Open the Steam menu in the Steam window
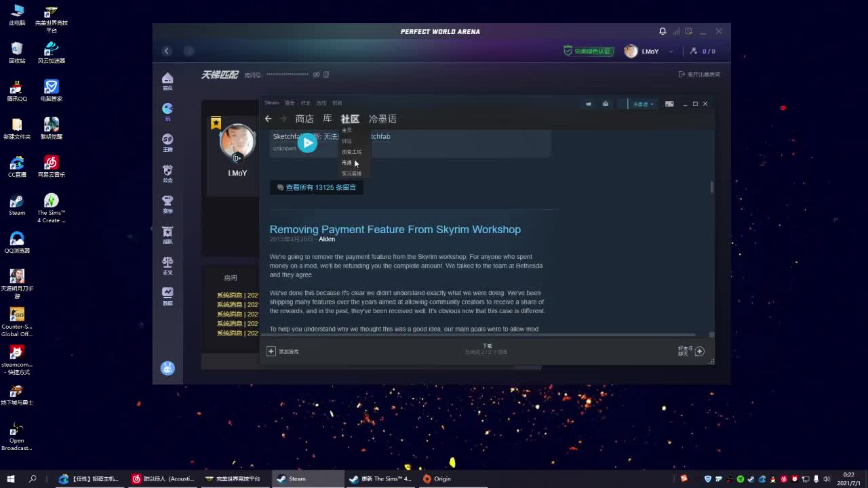 [x=271, y=103]
